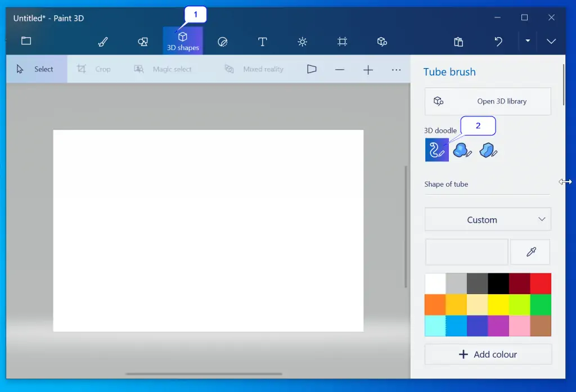Select the Sharp edge 3D doodle

[x=488, y=150]
